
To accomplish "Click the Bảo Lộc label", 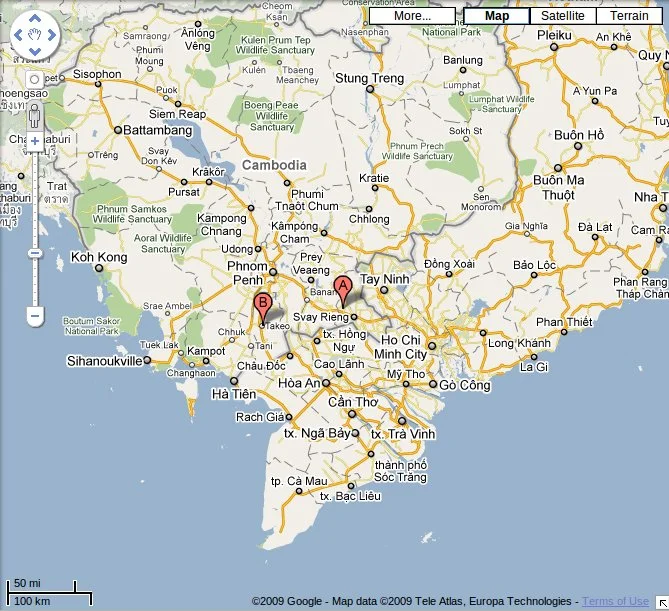I will click(534, 265).
